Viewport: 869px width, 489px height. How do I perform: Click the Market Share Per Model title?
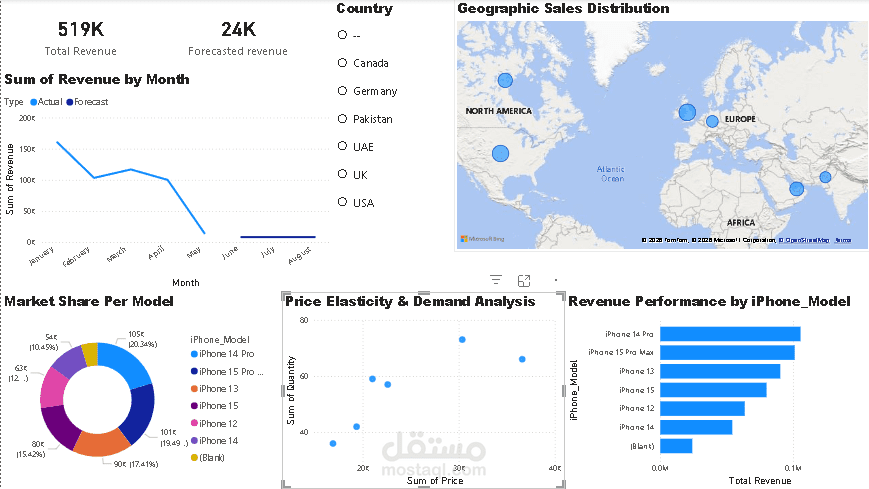click(89, 302)
